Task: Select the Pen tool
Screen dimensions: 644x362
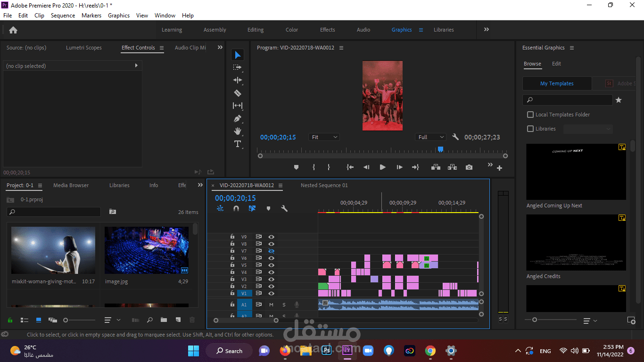Action: click(238, 118)
